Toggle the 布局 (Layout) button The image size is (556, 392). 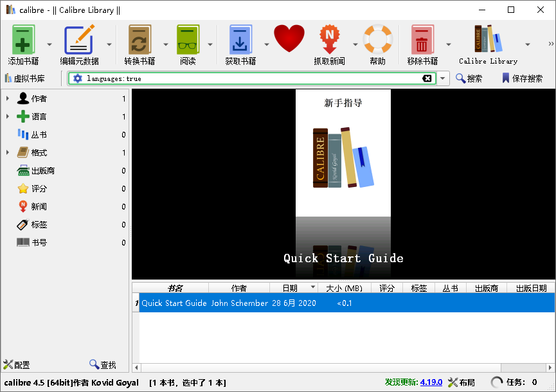462,382
